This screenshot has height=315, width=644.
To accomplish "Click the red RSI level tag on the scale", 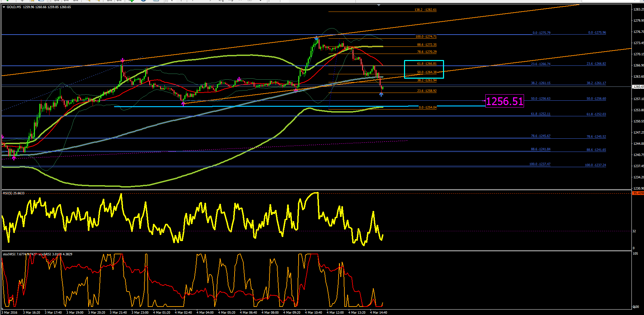I will tap(638, 193).
